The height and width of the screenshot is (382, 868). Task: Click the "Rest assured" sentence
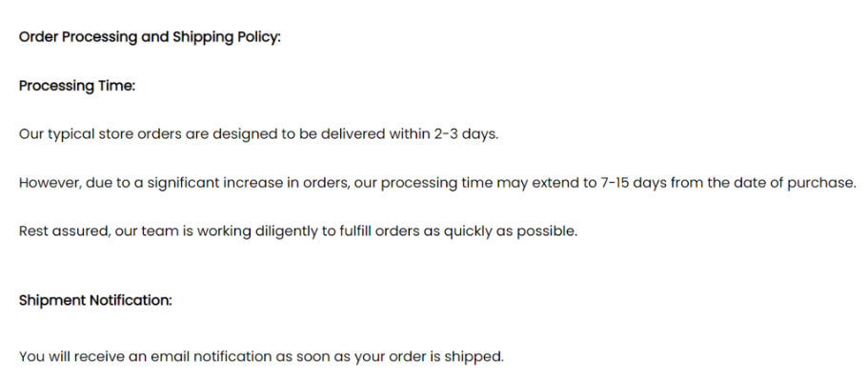coord(297,231)
